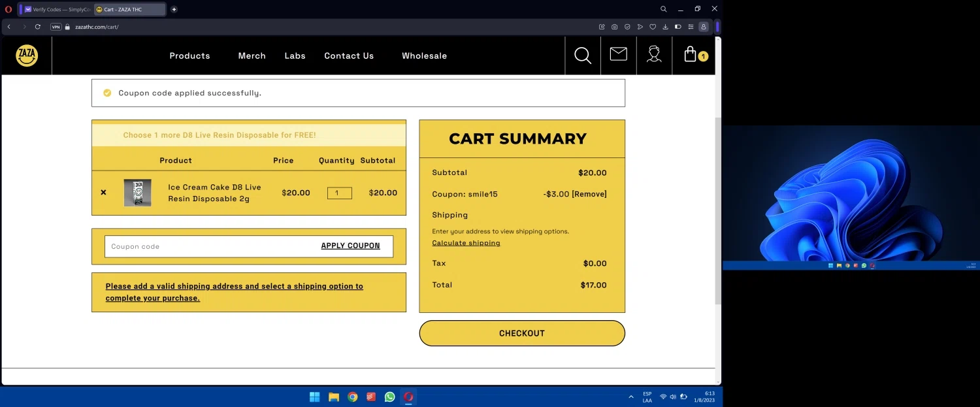Viewport: 980px width, 407px height.
Task: Add page to bookmarks with heart icon
Action: tap(653, 27)
